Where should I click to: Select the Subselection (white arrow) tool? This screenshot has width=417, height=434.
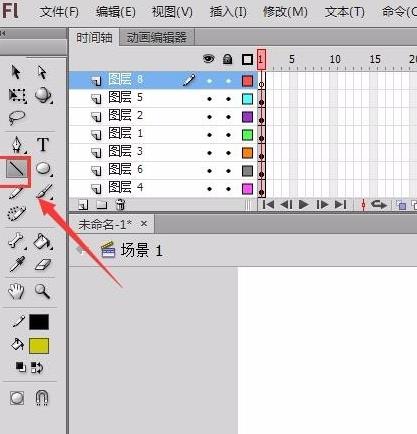pyautogui.click(x=42, y=72)
